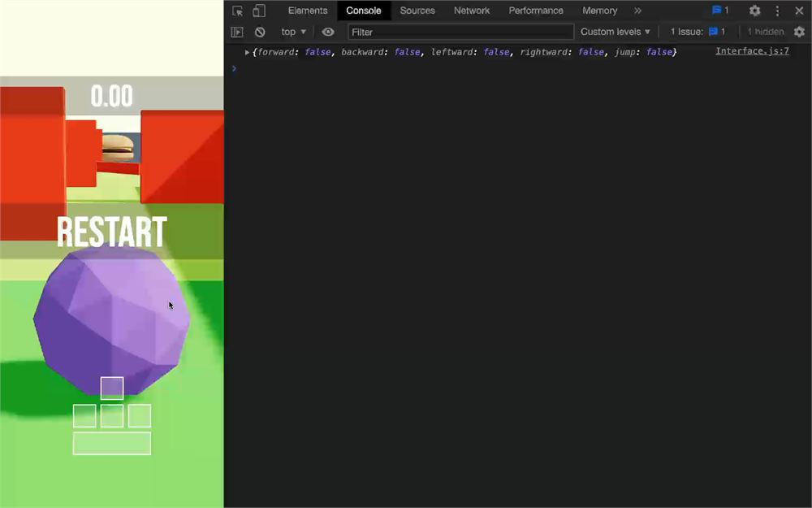Viewport: 812px width, 508px height.
Task: Open the Memory tab
Action: point(600,11)
